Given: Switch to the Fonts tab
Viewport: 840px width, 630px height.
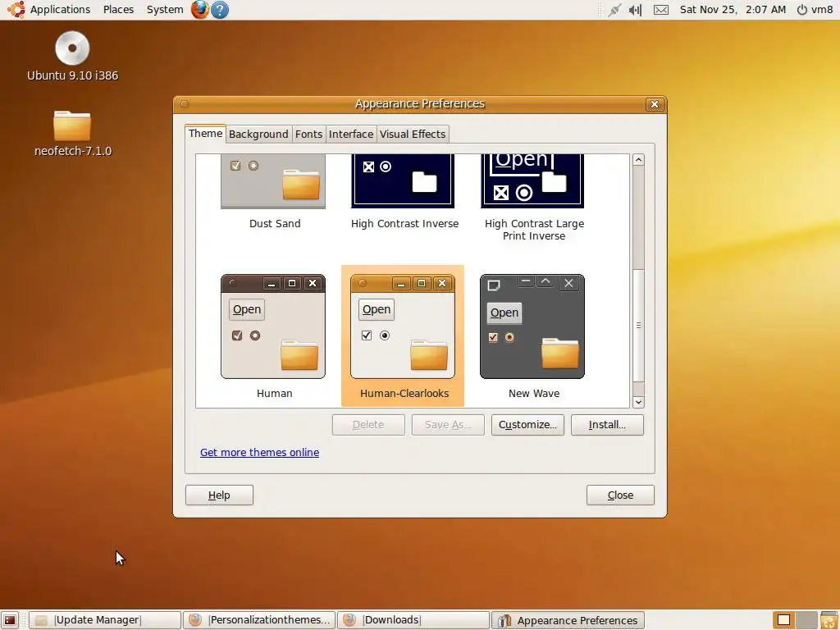Looking at the screenshot, I should [x=309, y=134].
